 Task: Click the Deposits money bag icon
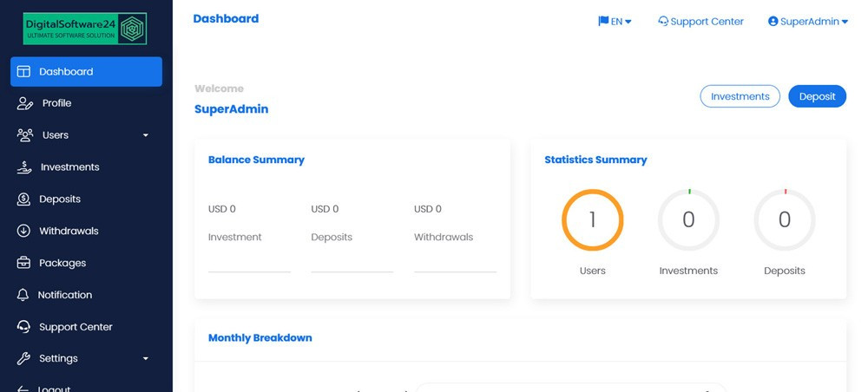[23, 199]
